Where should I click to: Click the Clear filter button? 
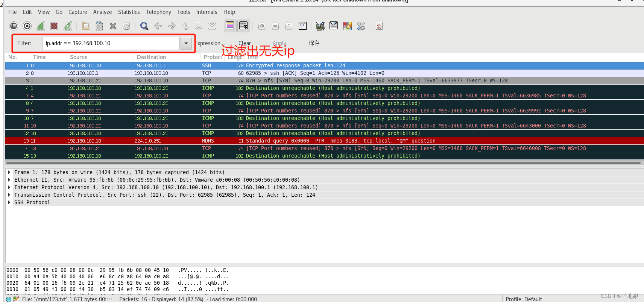(x=245, y=43)
